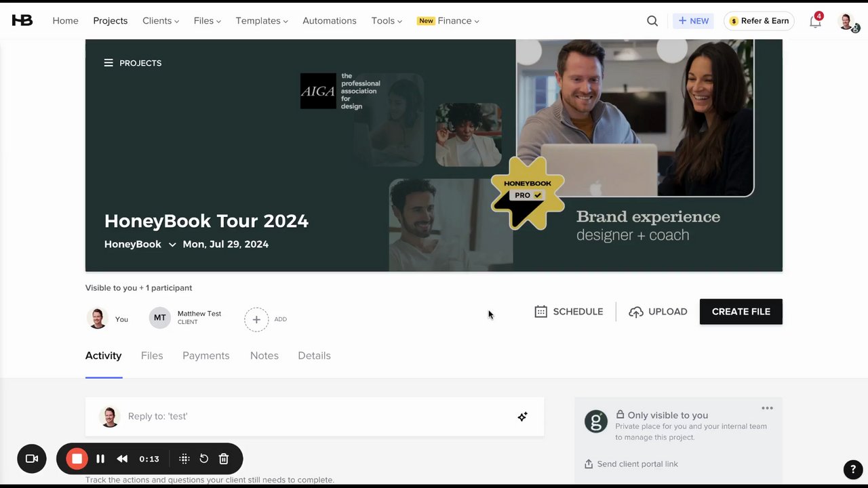The image size is (868, 488).
Task: Click your avatar under participants
Action: 98,318
